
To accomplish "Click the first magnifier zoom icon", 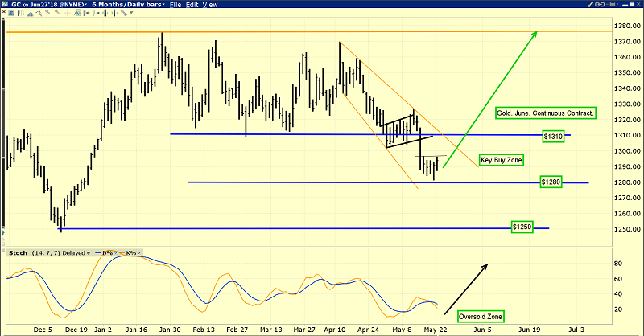I will 47,13.
